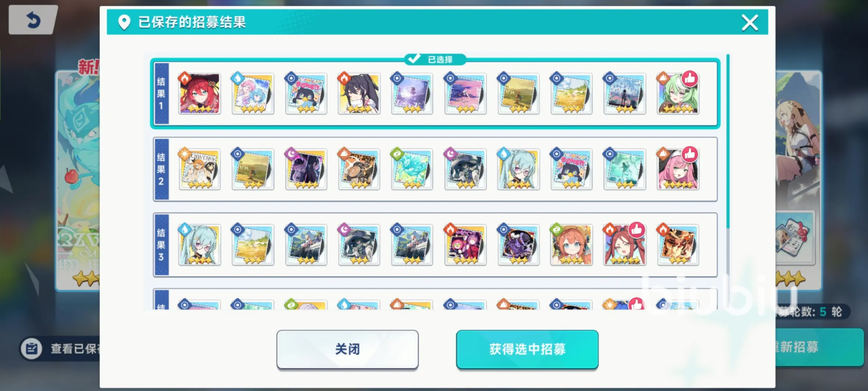The width and height of the screenshot is (868, 391).
Task: Click the thumbs-up badge on 结果 1's last card
Action: coord(690,78)
